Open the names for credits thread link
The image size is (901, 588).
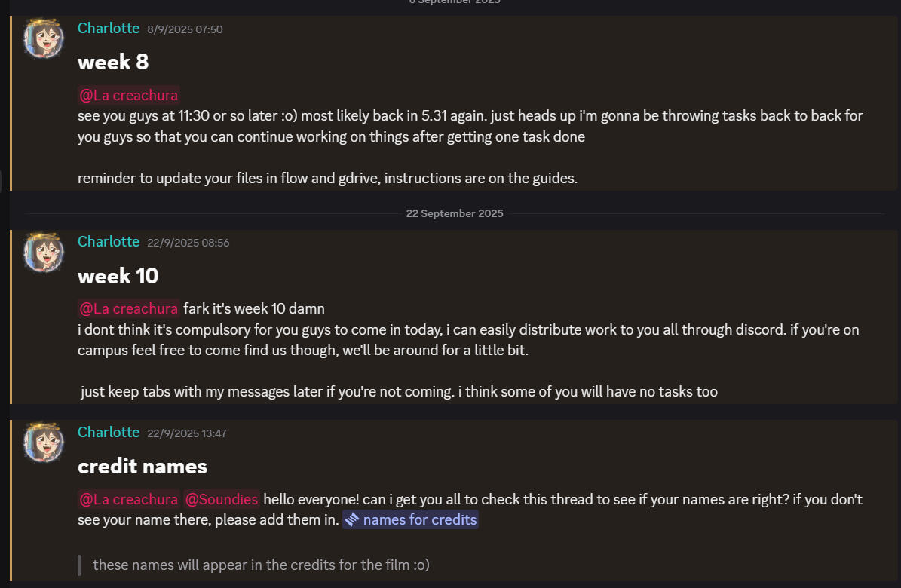(419, 519)
